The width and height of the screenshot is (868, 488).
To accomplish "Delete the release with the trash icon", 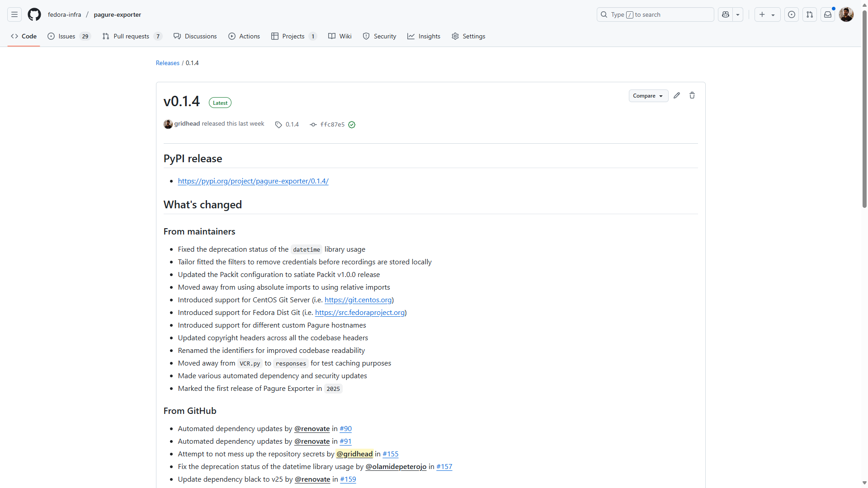I will (x=692, y=95).
